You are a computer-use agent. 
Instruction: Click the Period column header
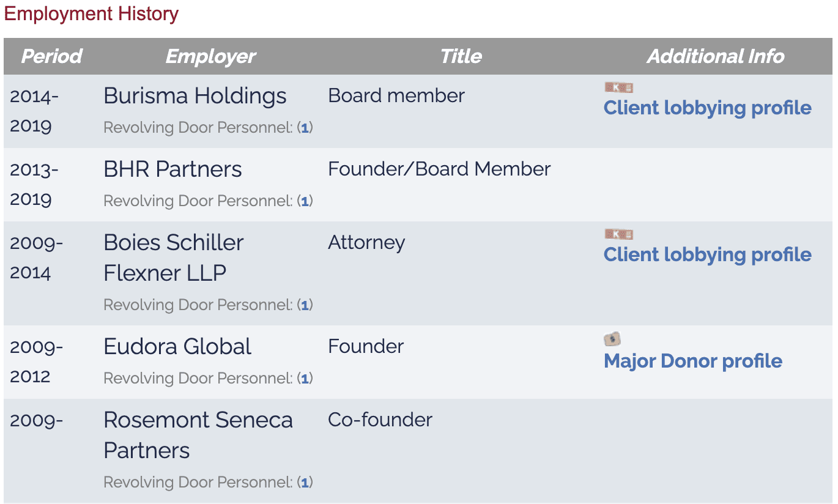51,56
